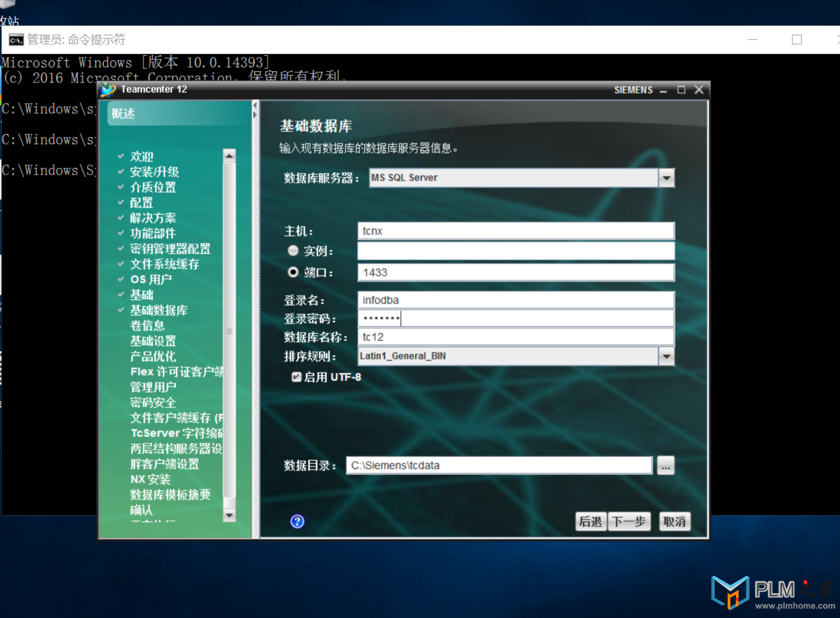Image resolution: width=840 pixels, height=618 pixels.
Task: Select OS 用户 step in sidebar
Action: [151, 279]
